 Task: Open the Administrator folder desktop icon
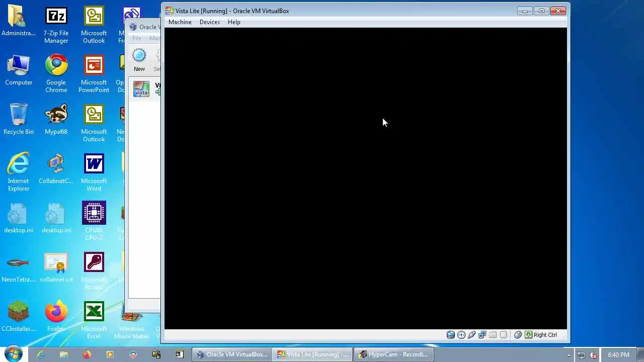click(19, 22)
